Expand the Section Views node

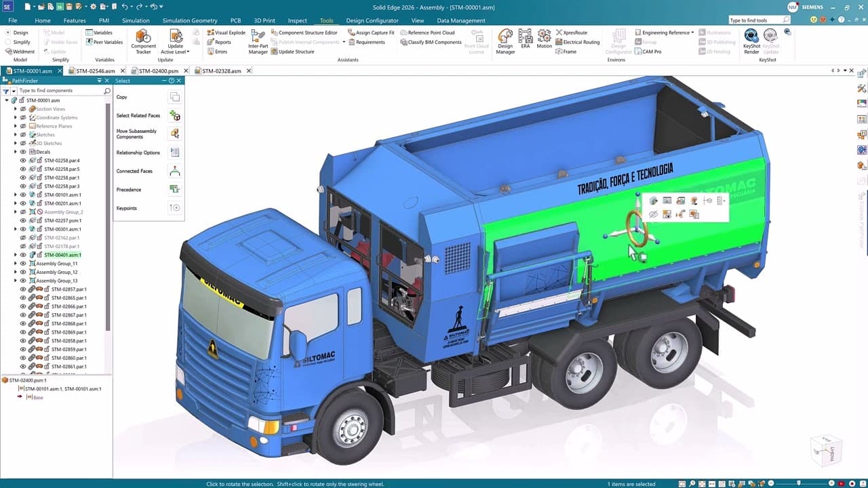16,109
